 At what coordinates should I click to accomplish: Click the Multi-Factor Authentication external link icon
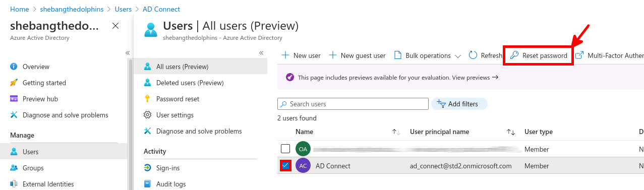(579, 55)
